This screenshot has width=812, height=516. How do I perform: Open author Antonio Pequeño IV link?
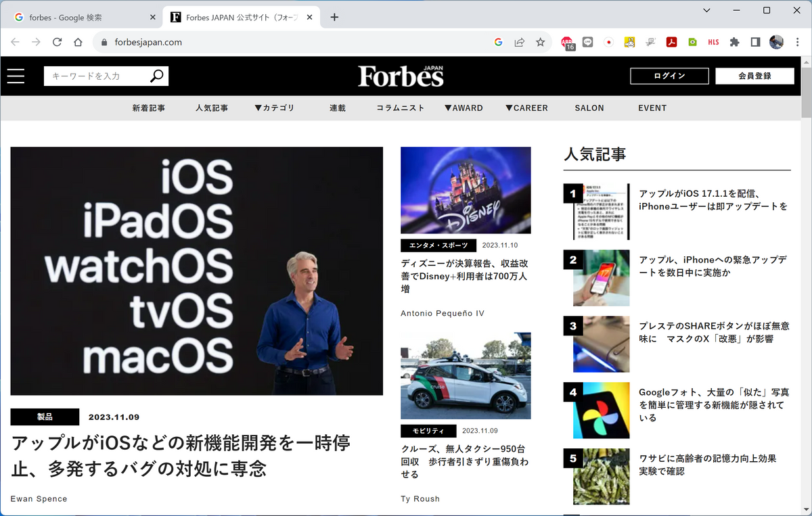coord(443,313)
